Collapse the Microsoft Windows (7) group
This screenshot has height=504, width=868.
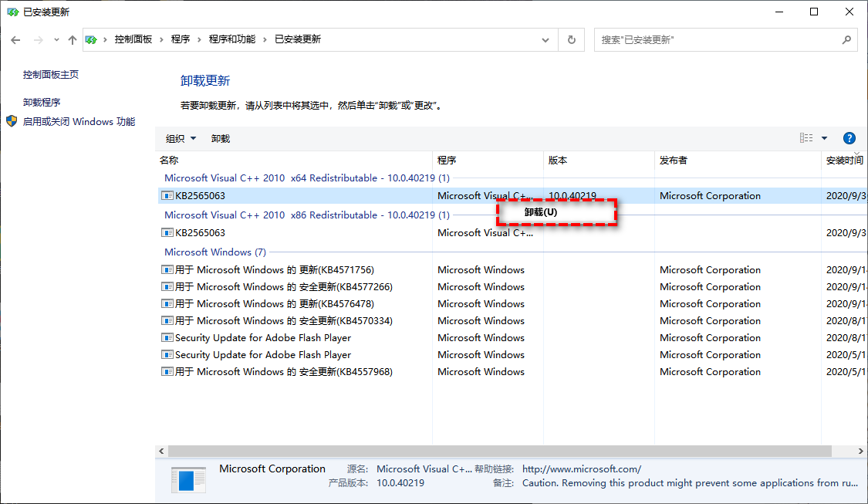[x=215, y=252]
